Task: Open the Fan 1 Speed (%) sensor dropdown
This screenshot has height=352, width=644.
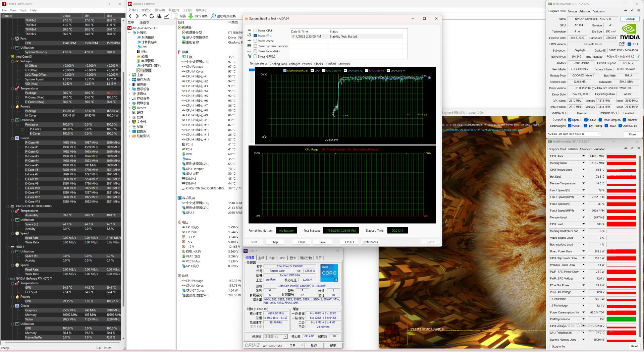Action: [584, 190]
